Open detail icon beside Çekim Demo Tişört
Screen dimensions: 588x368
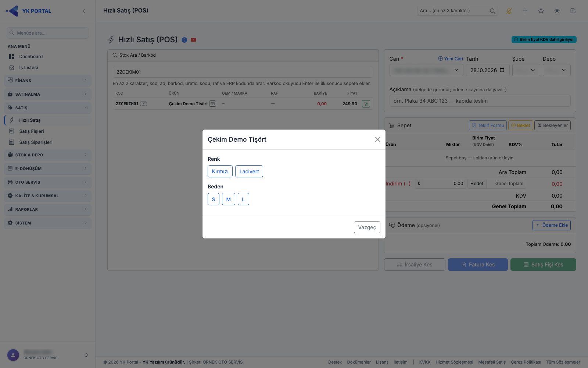212,104
